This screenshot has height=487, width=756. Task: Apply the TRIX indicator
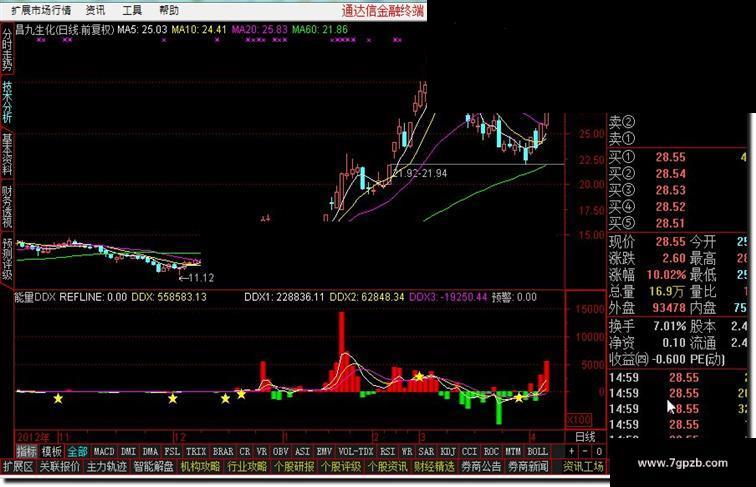coord(196,452)
